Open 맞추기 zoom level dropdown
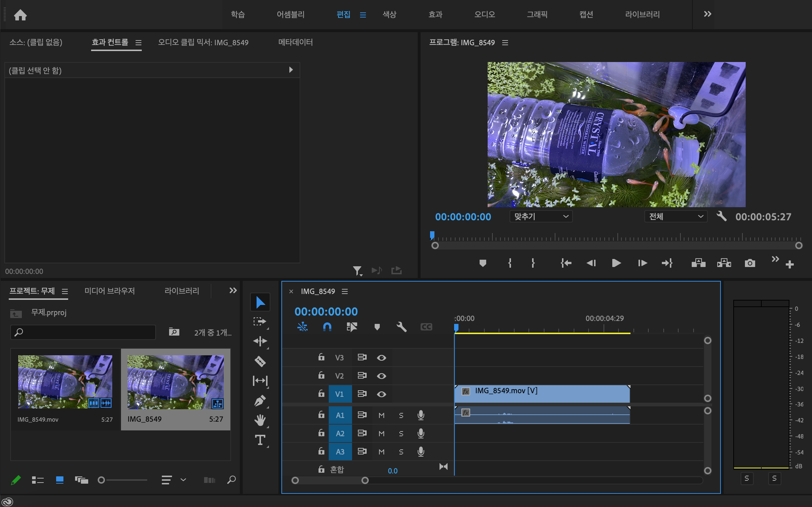 pyautogui.click(x=541, y=216)
